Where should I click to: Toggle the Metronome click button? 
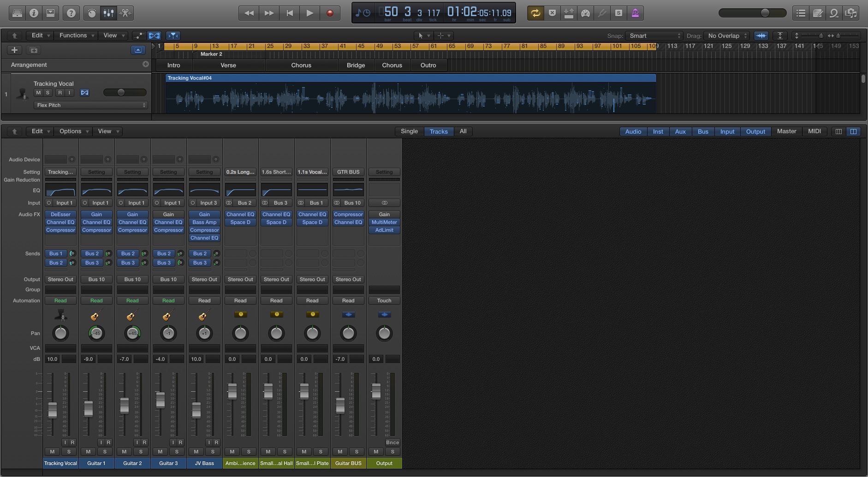pos(635,13)
